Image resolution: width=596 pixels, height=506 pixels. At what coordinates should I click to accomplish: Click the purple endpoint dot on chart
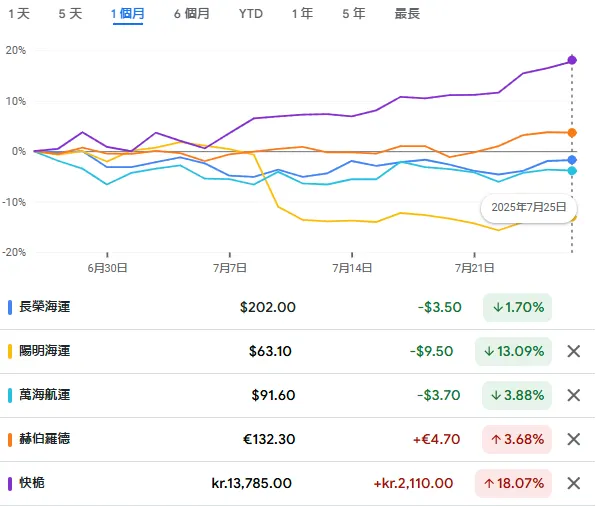coord(572,60)
